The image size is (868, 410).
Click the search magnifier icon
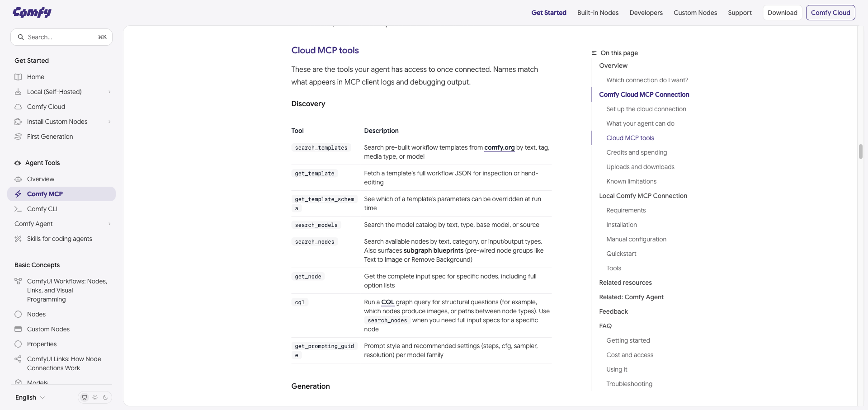coord(21,37)
